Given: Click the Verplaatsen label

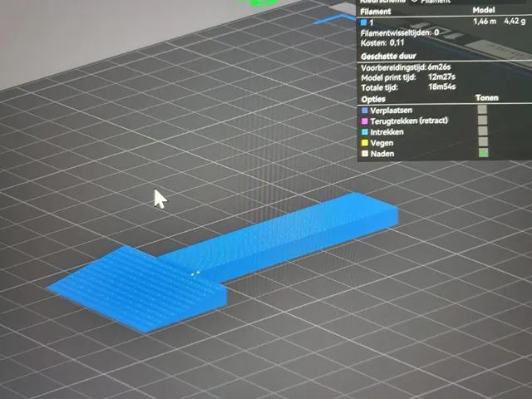Looking at the screenshot, I should coord(392,111).
